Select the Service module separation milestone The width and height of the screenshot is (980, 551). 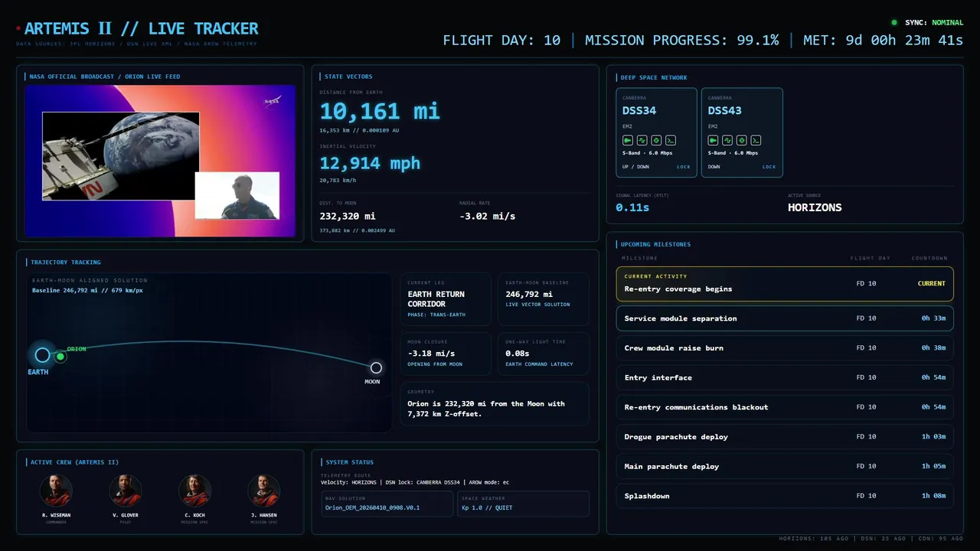[x=785, y=318]
